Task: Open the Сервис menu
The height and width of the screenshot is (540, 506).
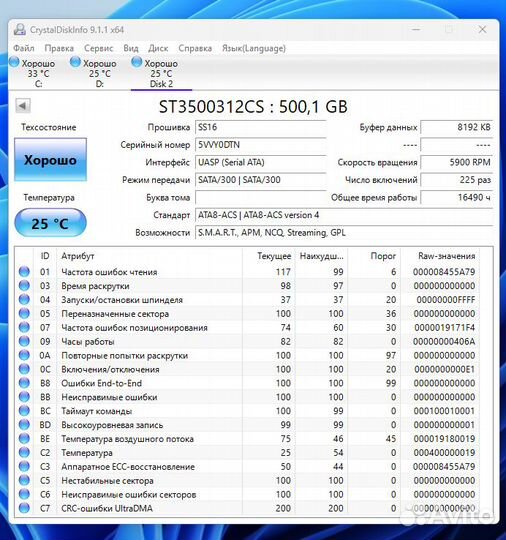Action: pyautogui.click(x=99, y=48)
